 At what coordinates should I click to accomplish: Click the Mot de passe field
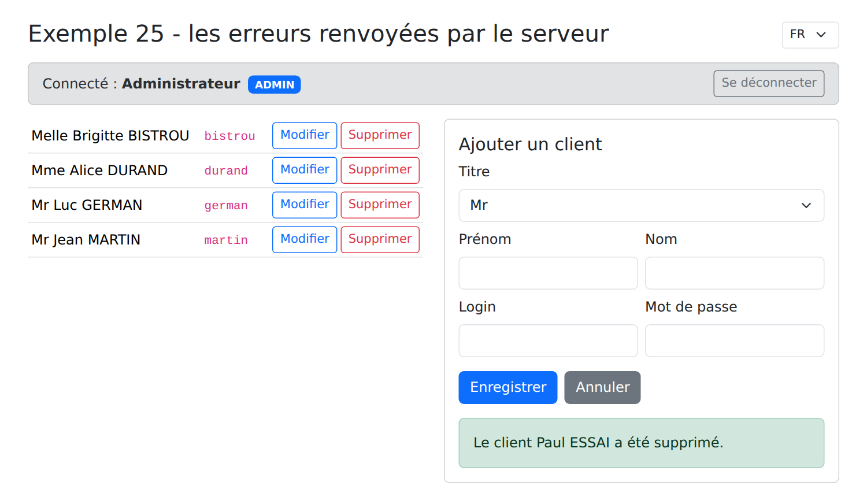pyautogui.click(x=735, y=340)
